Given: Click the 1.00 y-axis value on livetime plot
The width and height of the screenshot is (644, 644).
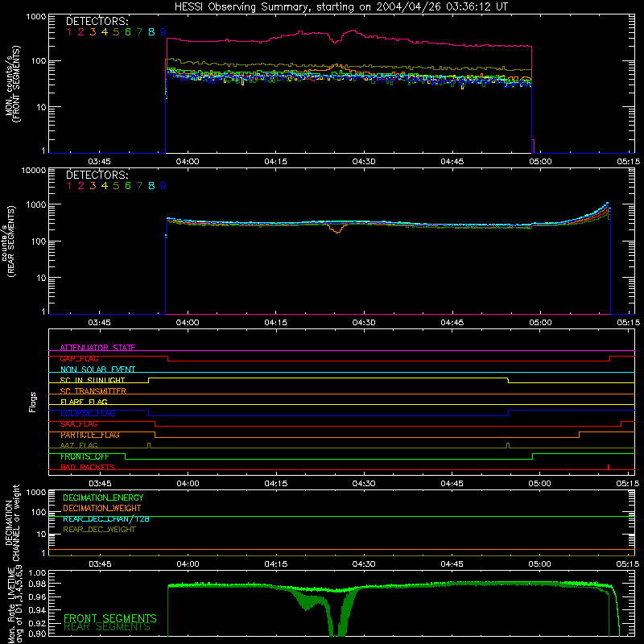Looking at the screenshot, I should point(38,573).
